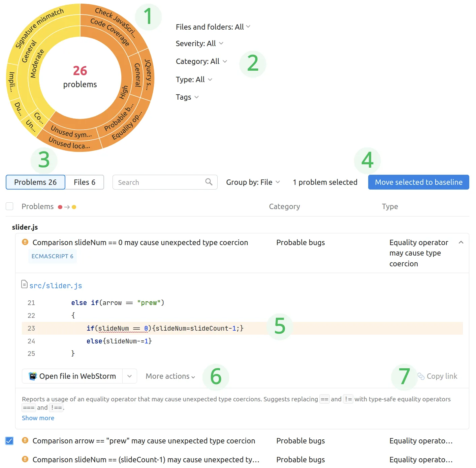476x468 pixels.
Task: Expand the More actions menu
Action: 170,376
